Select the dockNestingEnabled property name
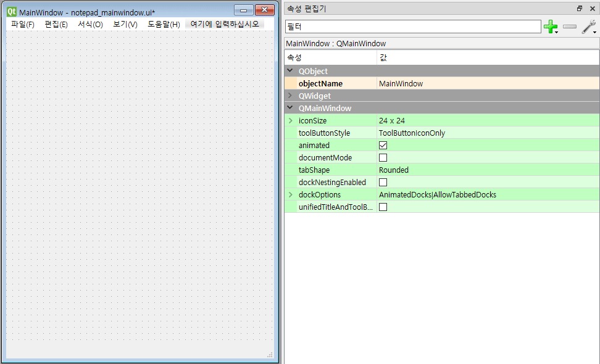 (x=332, y=183)
